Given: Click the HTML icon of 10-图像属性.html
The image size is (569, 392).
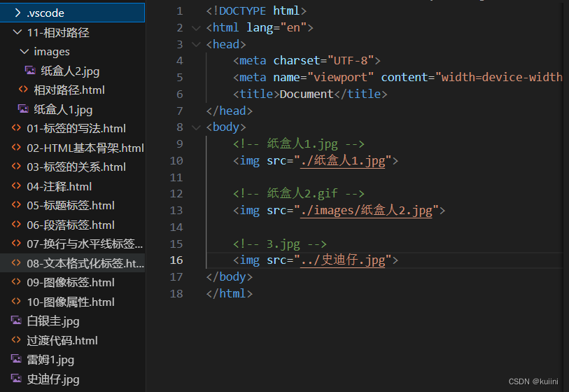Looking at the screenshot, I should pyautogui.click(x=16, y=301).
